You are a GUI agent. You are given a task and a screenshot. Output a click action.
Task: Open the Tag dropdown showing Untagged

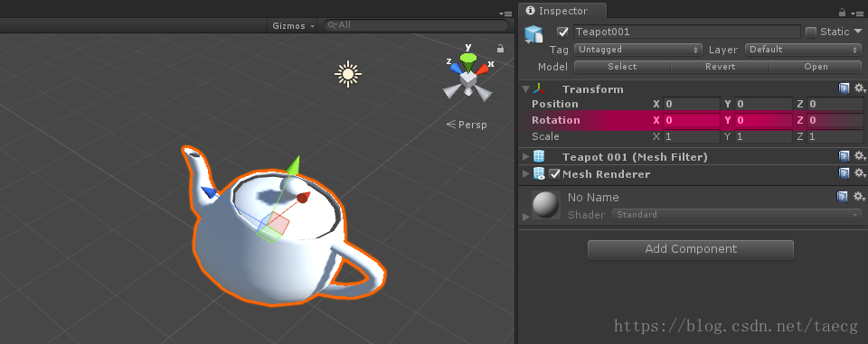tap(638, 50)
